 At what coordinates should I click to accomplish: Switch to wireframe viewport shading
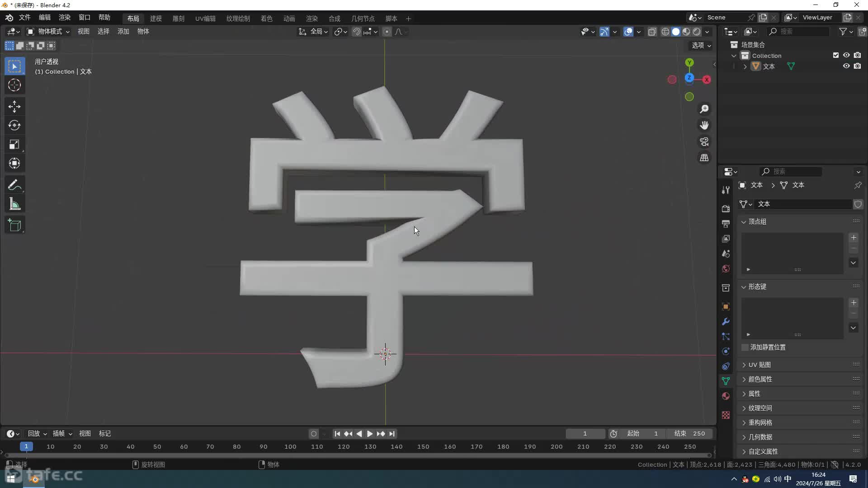pyautogui.click(x=665, y=32)
